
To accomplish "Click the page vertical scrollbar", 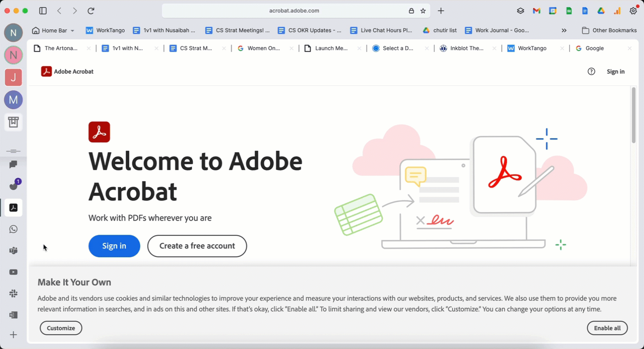I will [x=634, y=115].
